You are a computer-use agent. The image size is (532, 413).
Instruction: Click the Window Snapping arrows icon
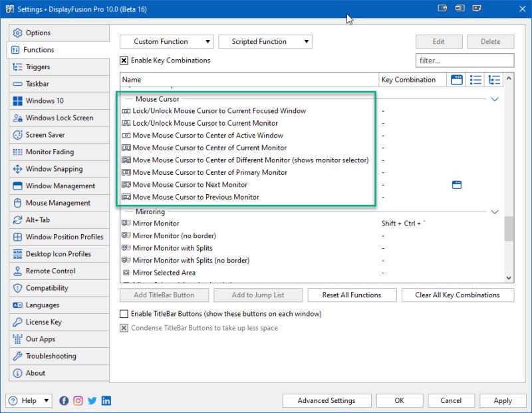click(x=18, y=169)
